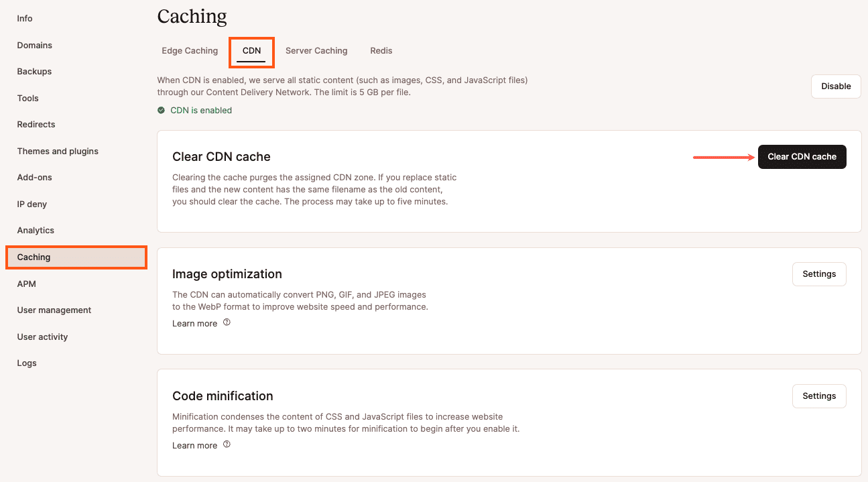The width and height of the screenshot is (868, 482).
Task: Click the 'Clear CDN cache' card heading
Action: coord(221,157)
